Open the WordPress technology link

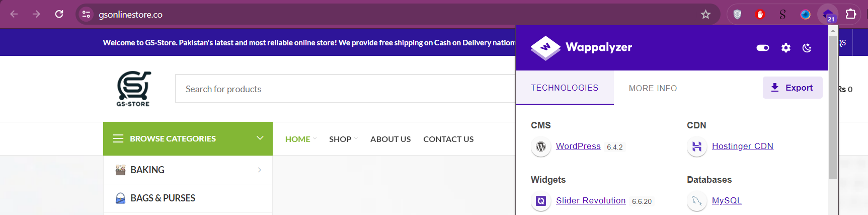tap(578, 146)
